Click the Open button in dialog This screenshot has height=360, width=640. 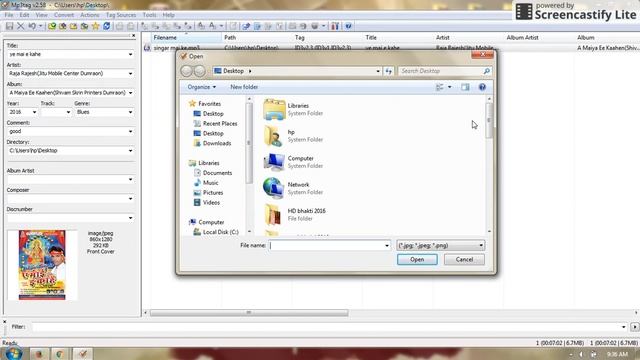point(417,260)
